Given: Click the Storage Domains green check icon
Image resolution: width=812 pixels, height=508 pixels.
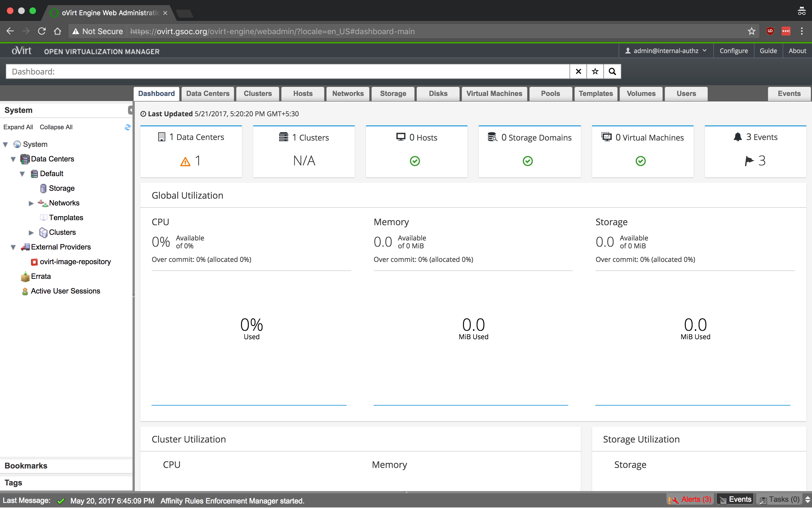Looking at the screenshot, I should click(528, 161).
